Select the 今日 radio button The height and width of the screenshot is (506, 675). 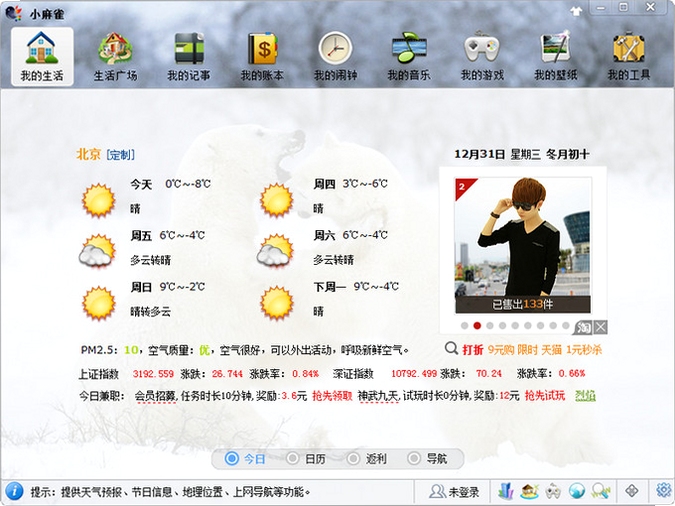click(x=232, y=459)
